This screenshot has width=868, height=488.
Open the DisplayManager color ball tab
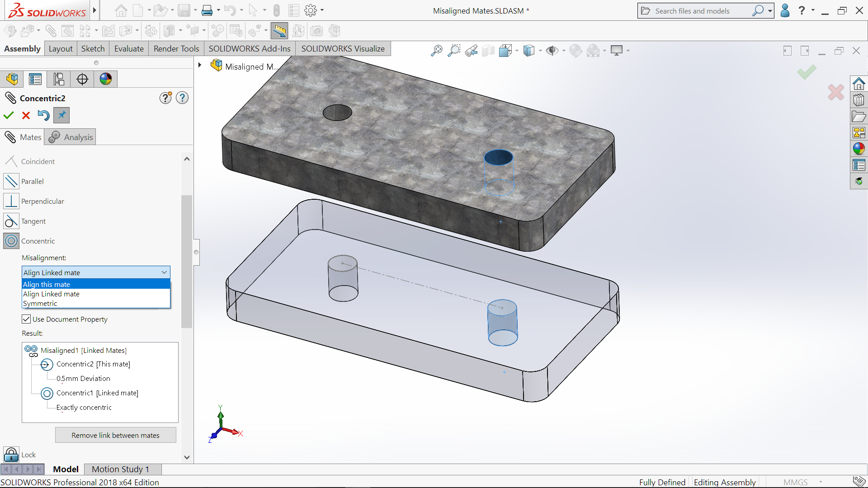click(106, 79)
